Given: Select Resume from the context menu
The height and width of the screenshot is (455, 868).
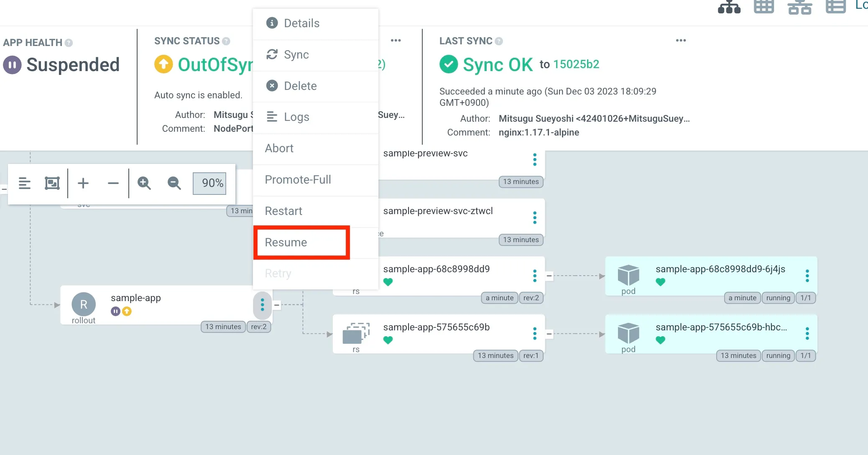Looking at the screenshot, I should [286, 243].
